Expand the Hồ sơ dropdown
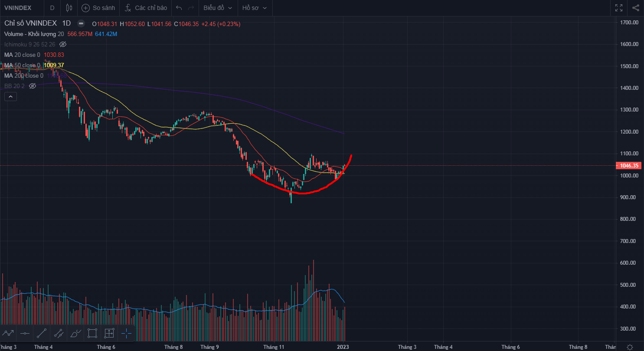This screenshot has height=351, width=644. pyautogui.click(x=255, y=8)
